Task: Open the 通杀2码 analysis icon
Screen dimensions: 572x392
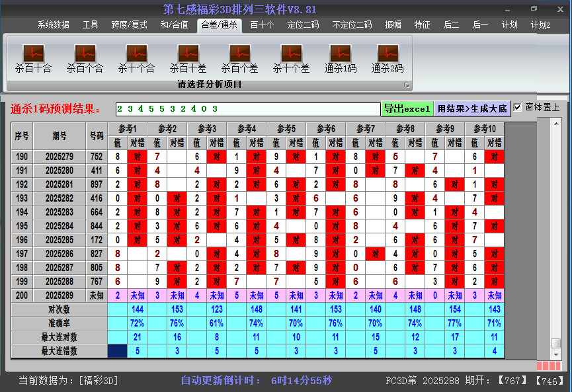Action: (x=388, y=54)
